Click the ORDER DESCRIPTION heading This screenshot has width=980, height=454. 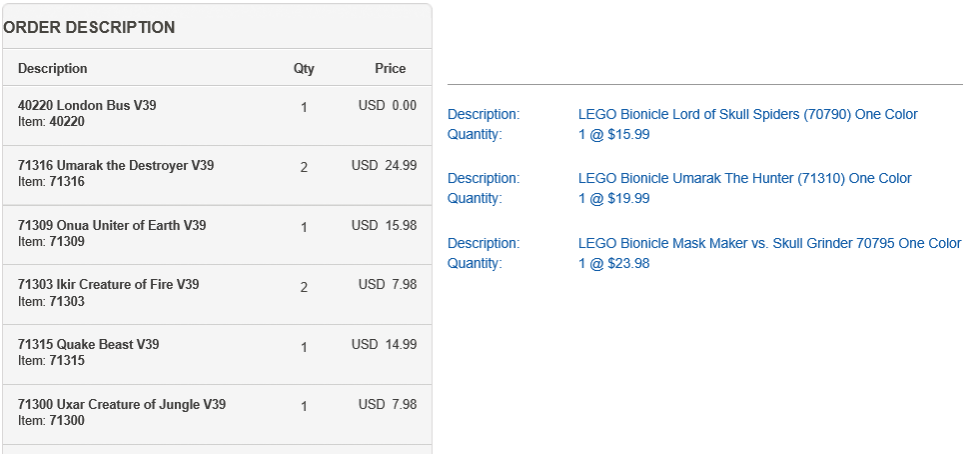[x=89, y=28]
